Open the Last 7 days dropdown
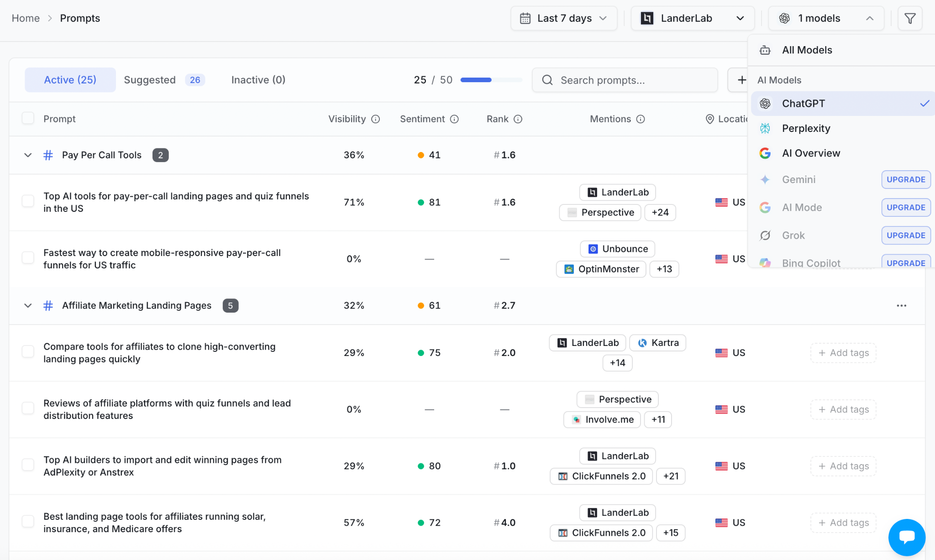Viewport: 935px width, 560px height. [563, 18]
